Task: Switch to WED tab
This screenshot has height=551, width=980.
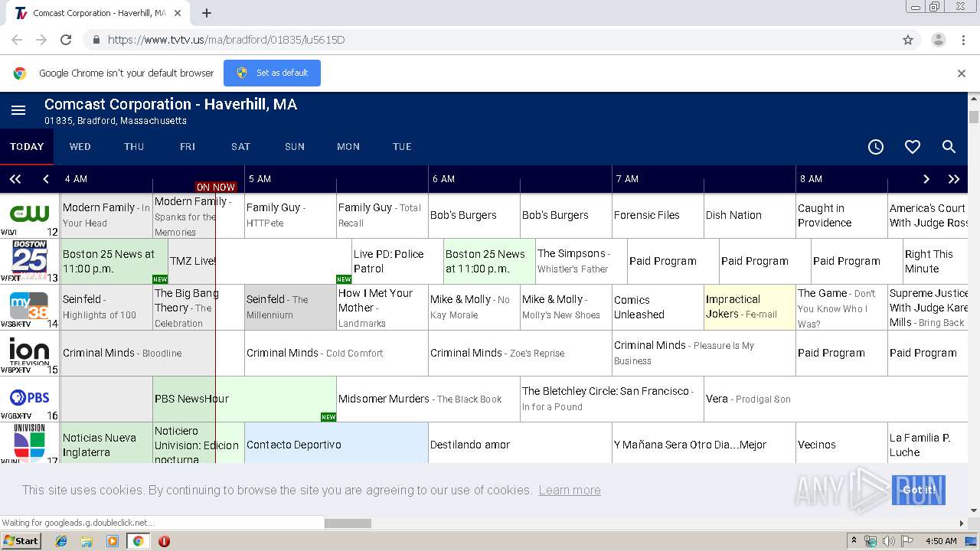Action: (x=80, y=147)
